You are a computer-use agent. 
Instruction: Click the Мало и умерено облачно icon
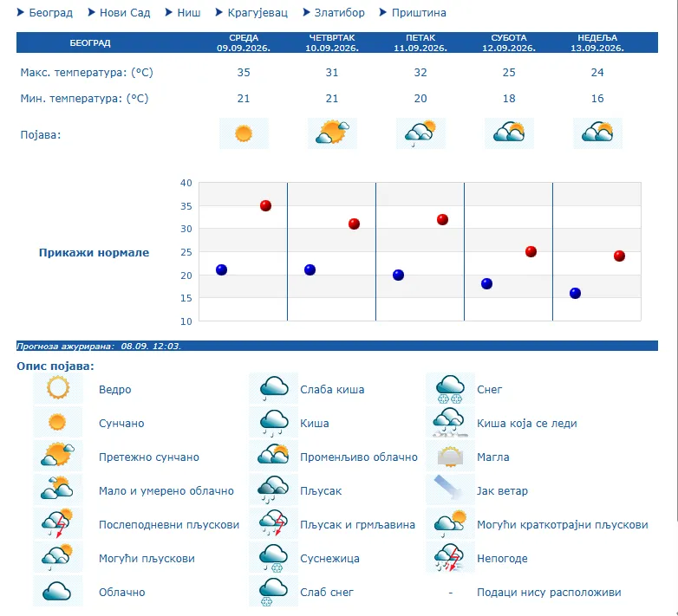(x=58, y=490)
